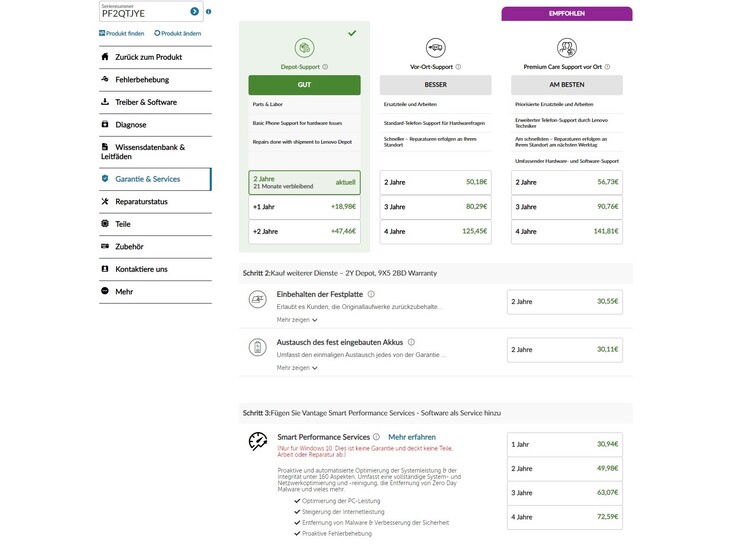Screen dimensions: 738x554
Task: Click the Premium Care Support icon
Action: [x=566, y=47]
